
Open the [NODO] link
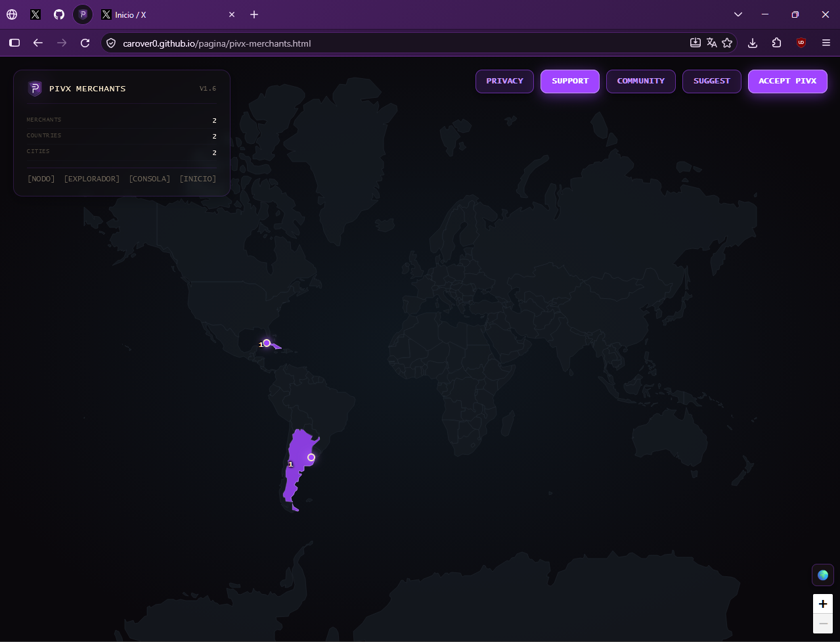pyautogui.click(x=41, y=179)
